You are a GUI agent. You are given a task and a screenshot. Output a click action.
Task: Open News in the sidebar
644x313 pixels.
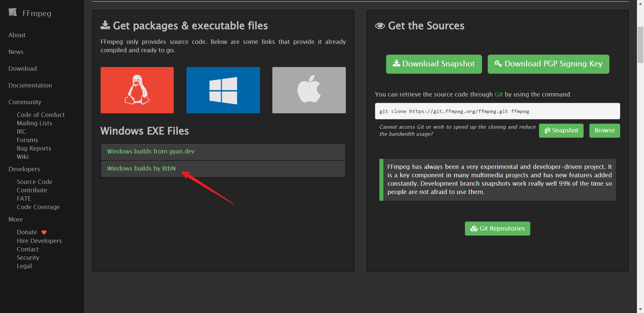pyautogui.click(x=16, y=52)
